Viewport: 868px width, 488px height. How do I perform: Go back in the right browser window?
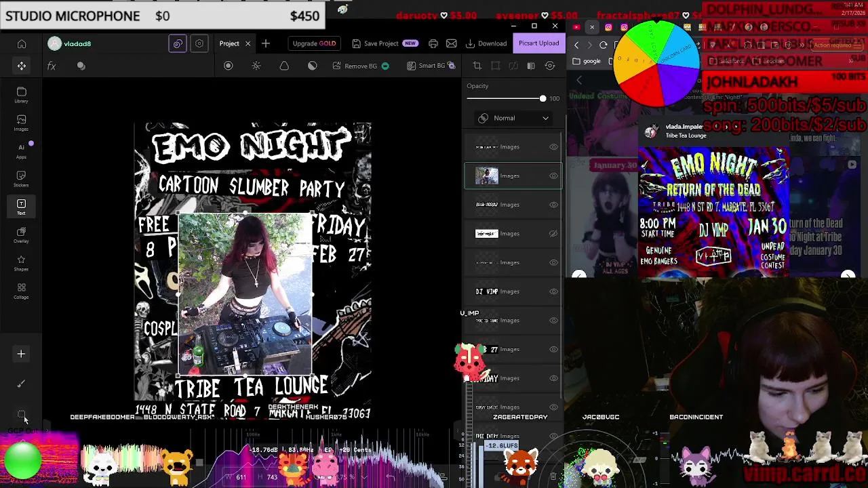pyautogui.click(x=576, y=45)
